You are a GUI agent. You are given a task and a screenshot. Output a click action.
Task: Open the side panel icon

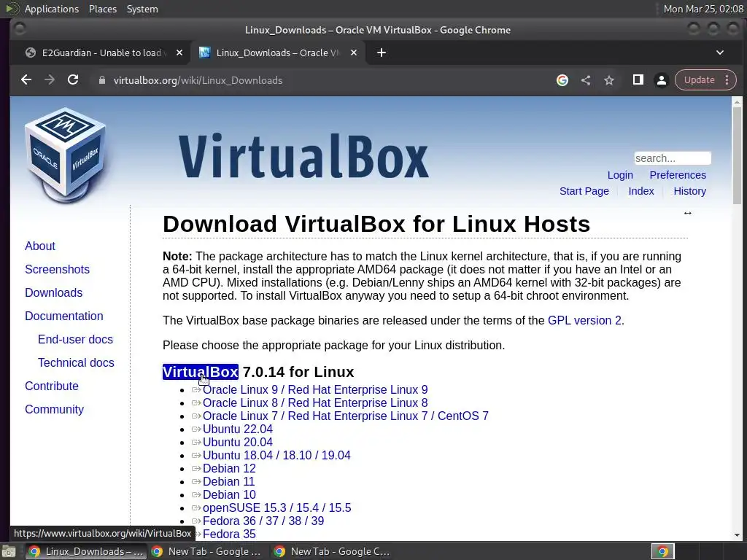[638, 80]
